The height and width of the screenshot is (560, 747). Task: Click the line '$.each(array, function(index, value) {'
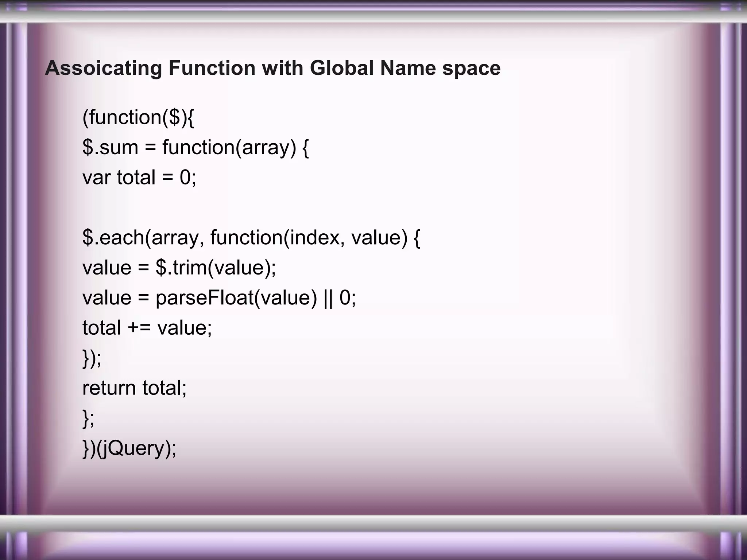point(251,238)
